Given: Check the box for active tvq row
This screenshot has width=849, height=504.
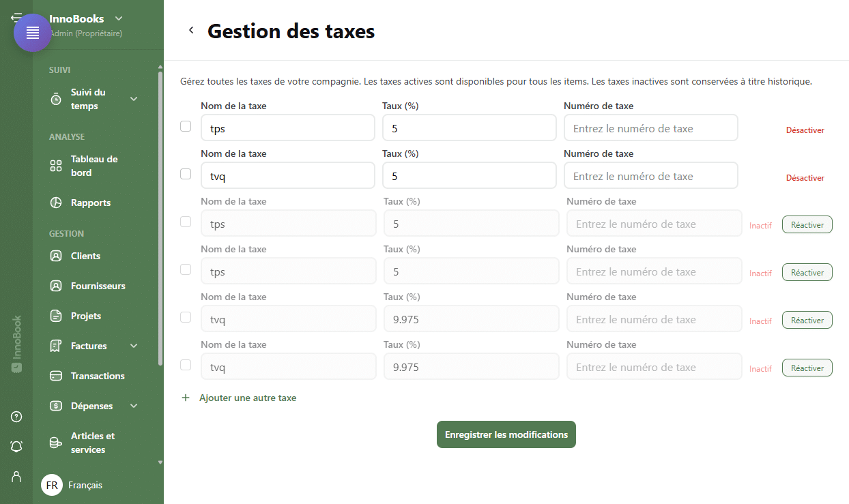Looking at the screenshot, I should point(186,174).
